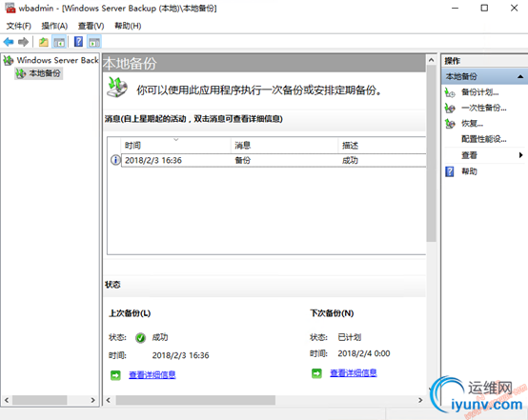Click the 下次备份 time value 2018/2/4 0:00
Image resolution: width=528 pixels, height=420 pixels.
[x=364, y=353]
